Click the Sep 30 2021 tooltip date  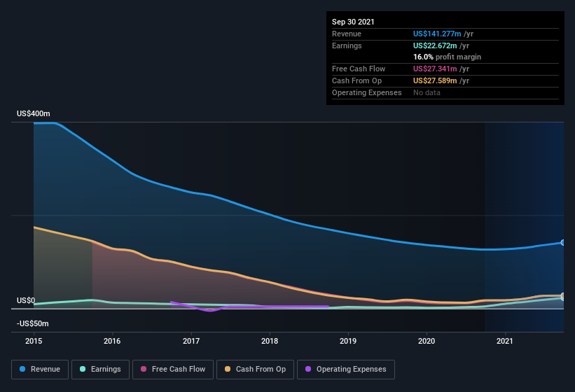pos(353,22)
